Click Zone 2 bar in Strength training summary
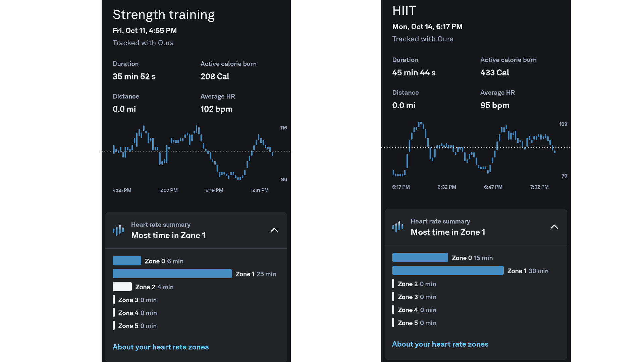The image size is (644, 362). tap(122, 287)
